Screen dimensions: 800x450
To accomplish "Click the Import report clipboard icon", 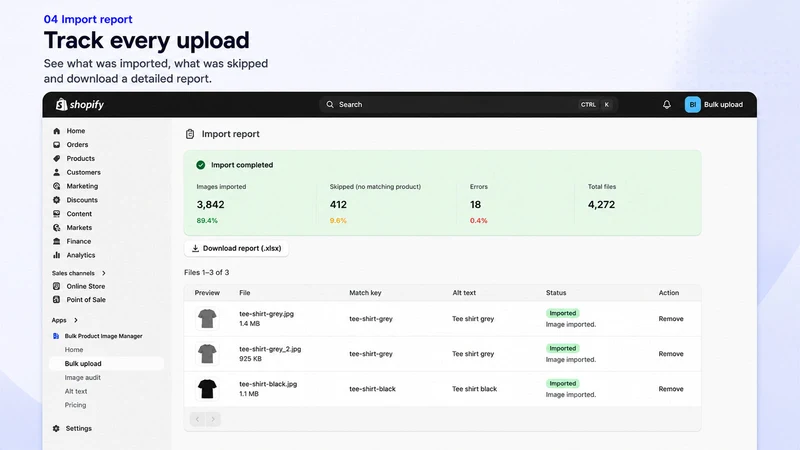I will click(x=190, y=134).
